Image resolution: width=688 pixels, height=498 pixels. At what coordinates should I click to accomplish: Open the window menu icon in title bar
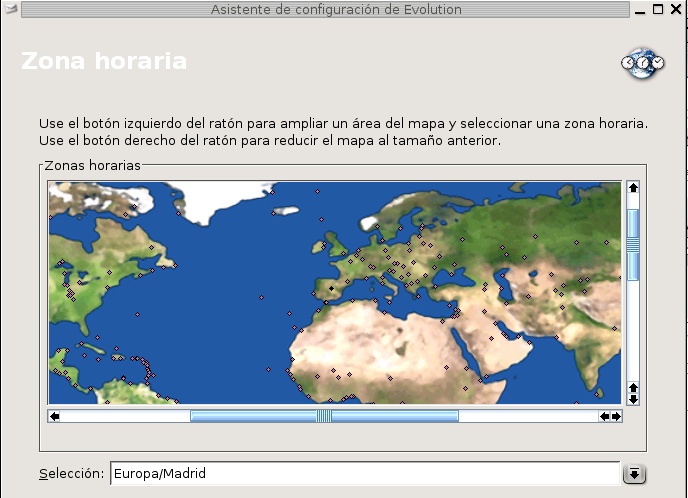tap(10, 9)
